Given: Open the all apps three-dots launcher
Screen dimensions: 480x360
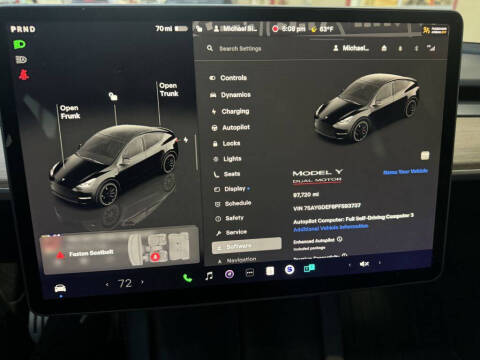Looking at the screenshot, I should tap(250, 273).
